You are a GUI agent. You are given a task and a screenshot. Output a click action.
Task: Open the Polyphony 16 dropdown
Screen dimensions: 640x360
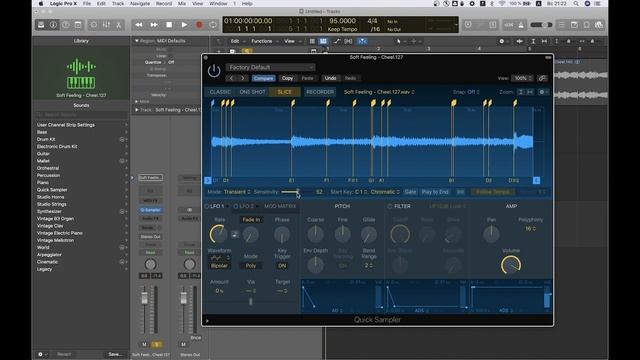530,229
